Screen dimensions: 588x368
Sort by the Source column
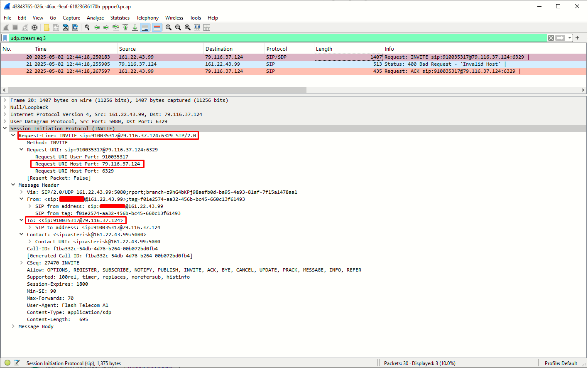coord(160,49)
